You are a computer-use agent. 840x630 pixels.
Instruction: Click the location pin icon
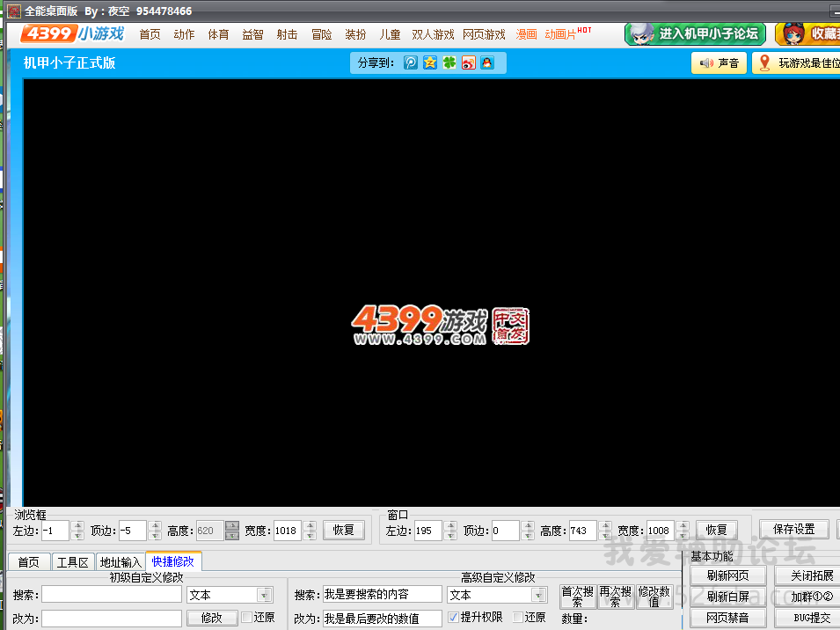(x=764, y=62)
